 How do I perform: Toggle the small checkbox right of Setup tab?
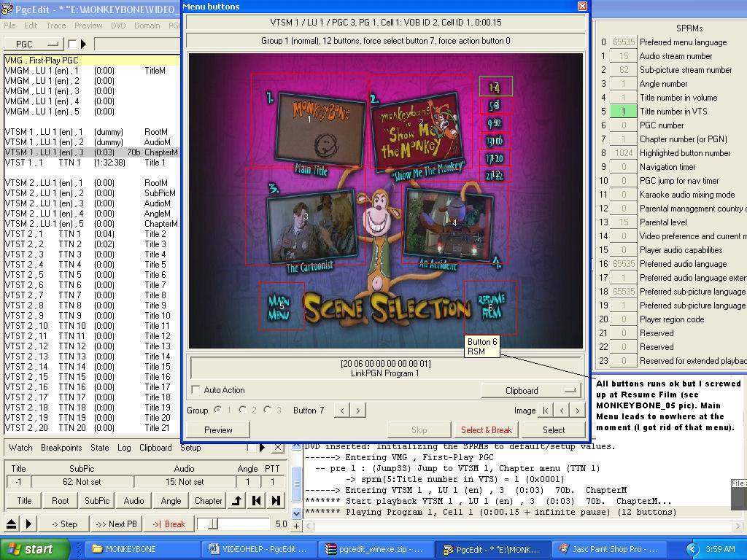(250, 448)
